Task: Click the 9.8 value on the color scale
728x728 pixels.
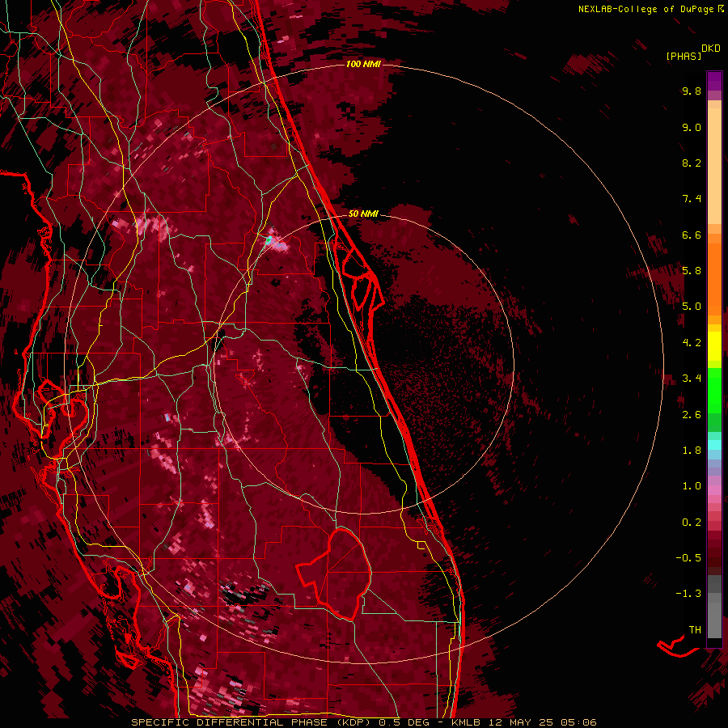Action: [692, 91]
